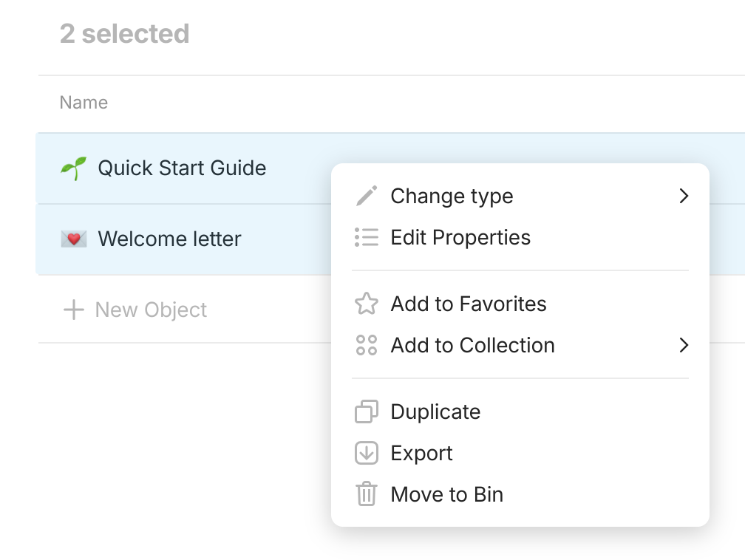Click the envelope icon of Welcome letter
This screenshot has width=745, height=560.
pos(73,239)
